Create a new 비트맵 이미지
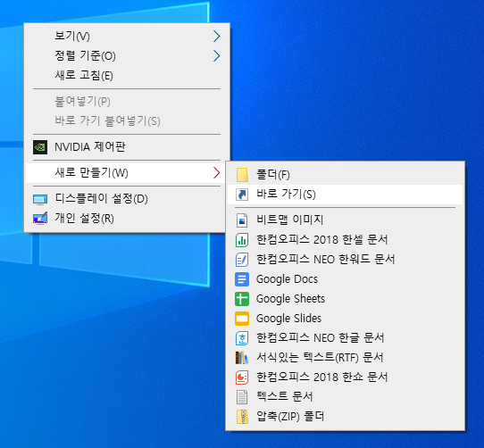Screen dimensions: 484x448 coord(345,220)
